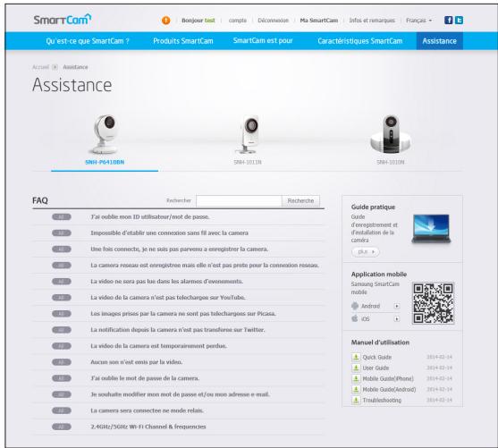Open the Twitter icon link
498x448 pixels.
459,21
